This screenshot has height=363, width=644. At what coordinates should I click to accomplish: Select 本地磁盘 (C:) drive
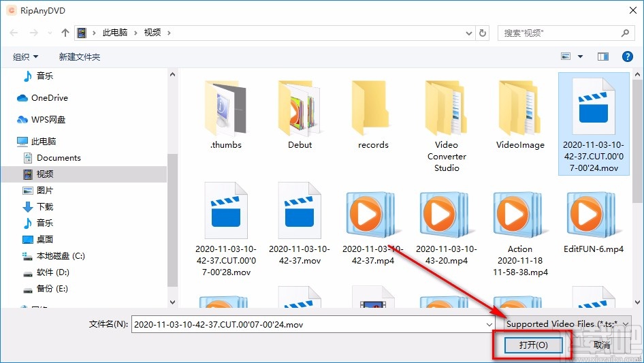[53, 255]
